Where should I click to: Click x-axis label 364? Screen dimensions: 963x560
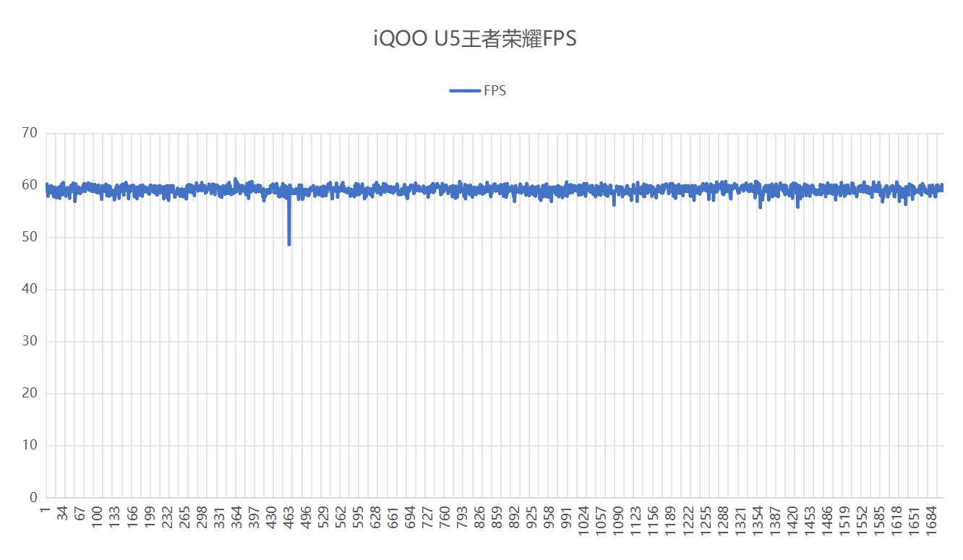click(237, 517)
